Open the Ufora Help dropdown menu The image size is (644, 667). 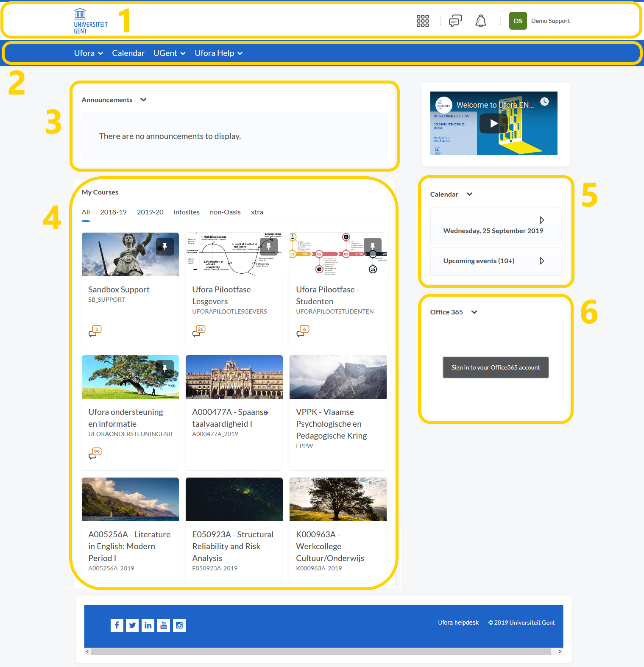[218, 53]
